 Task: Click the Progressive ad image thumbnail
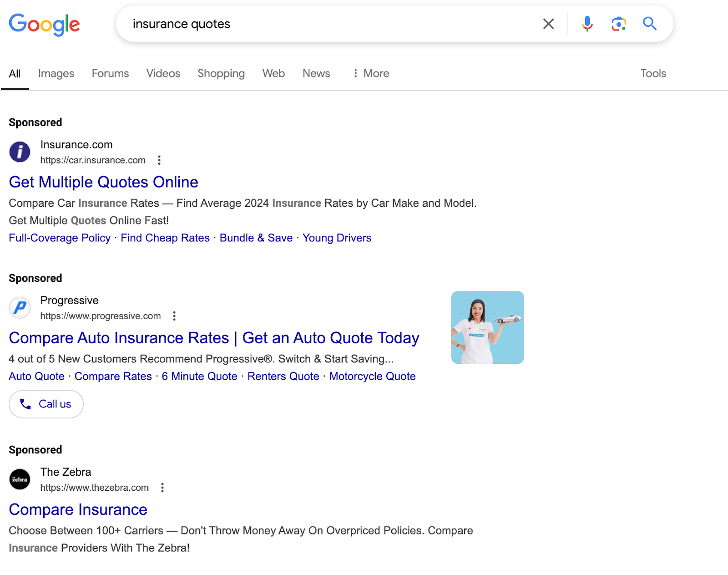(x=487, y=327)
